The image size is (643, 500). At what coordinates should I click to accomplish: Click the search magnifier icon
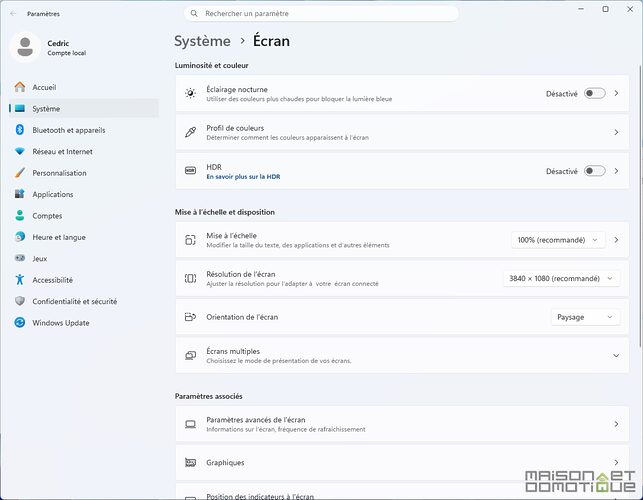pyautogui.click(x=194, y=14)
